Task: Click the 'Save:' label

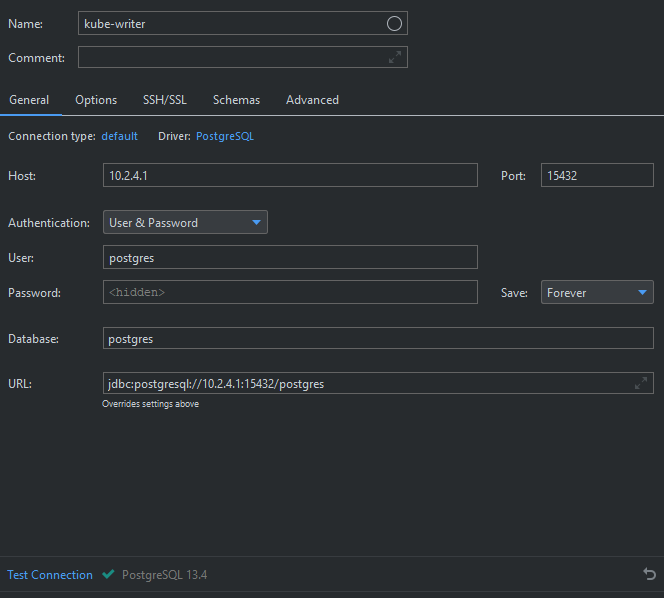Action: pyautogui.click(x=514, y=293)
